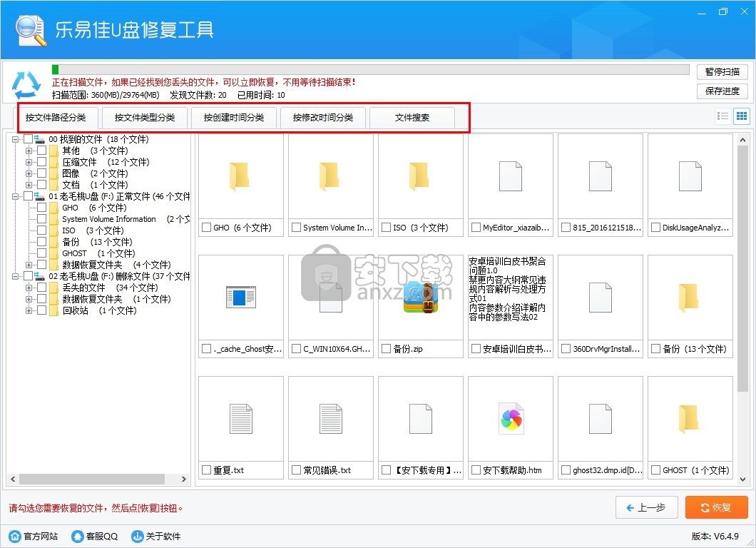Viewport: 756px width, 548px height.
Task: Collapse 01 老毛桃U盘 正常文件 node
Action: tap(15, 196)
